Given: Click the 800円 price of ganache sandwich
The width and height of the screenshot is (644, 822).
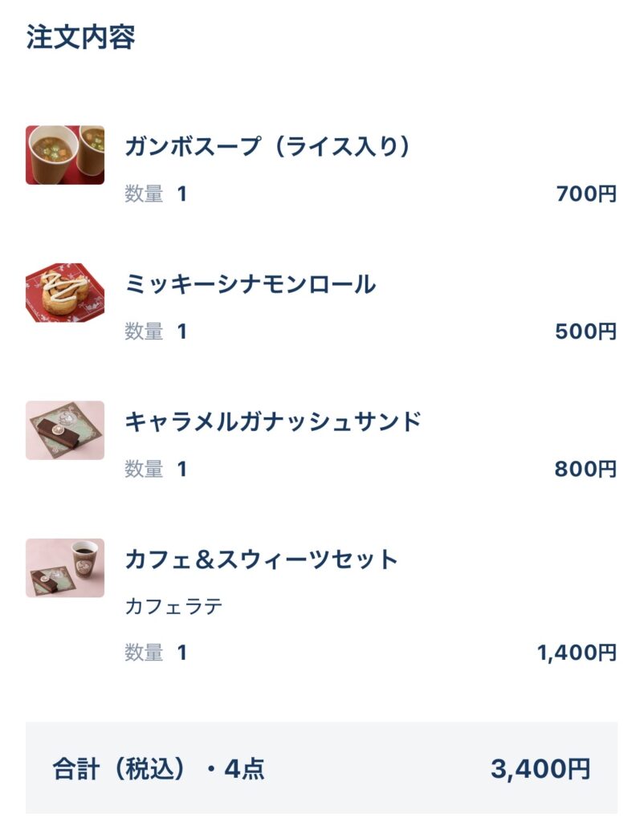Looking at the screenshot, I should click(x=586, y=470).
